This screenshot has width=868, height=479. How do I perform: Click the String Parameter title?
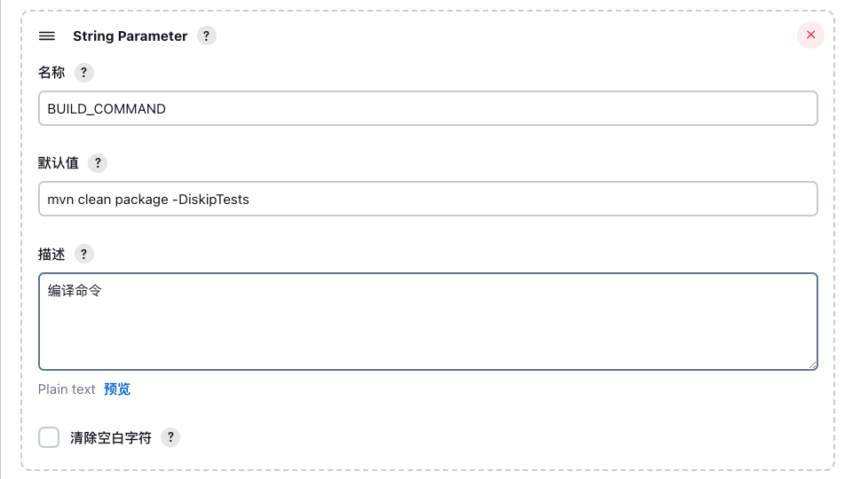[x=130, y=36]
